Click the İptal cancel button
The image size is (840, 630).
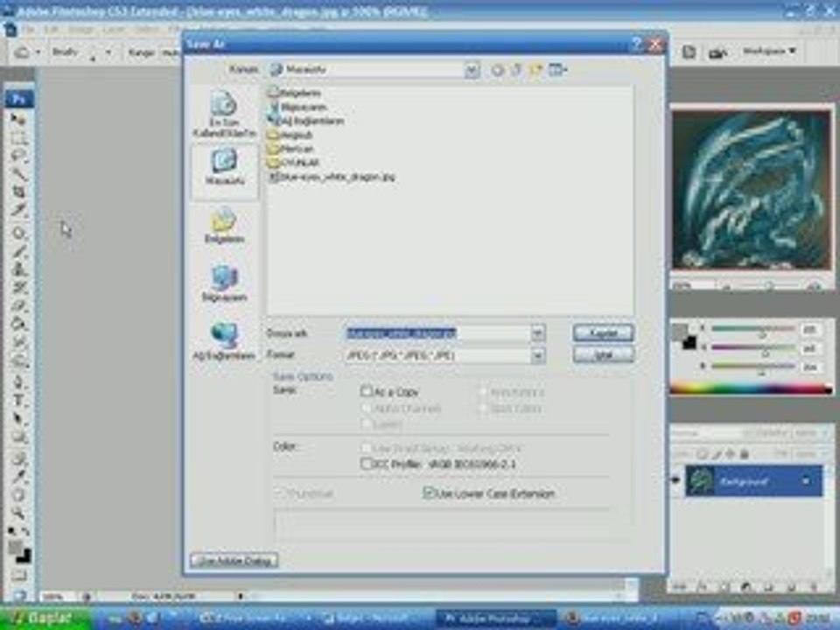pyautogui.click(x=603, y=354)
